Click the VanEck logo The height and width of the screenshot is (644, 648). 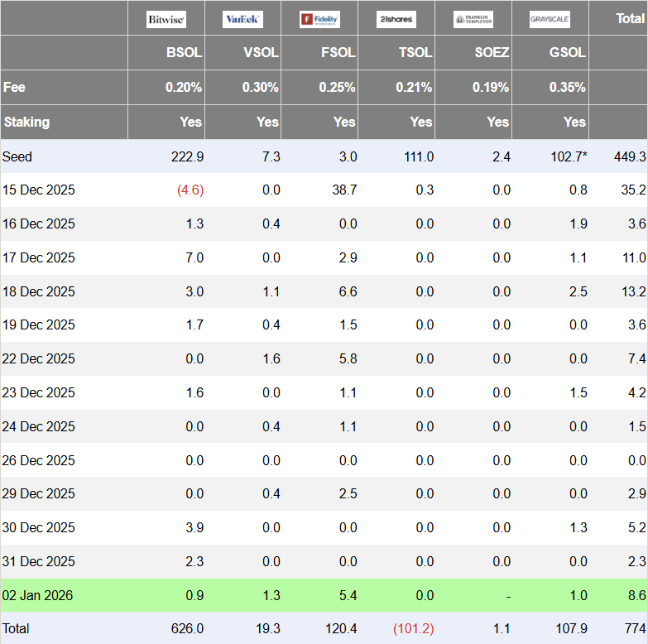tap(242, 19)
